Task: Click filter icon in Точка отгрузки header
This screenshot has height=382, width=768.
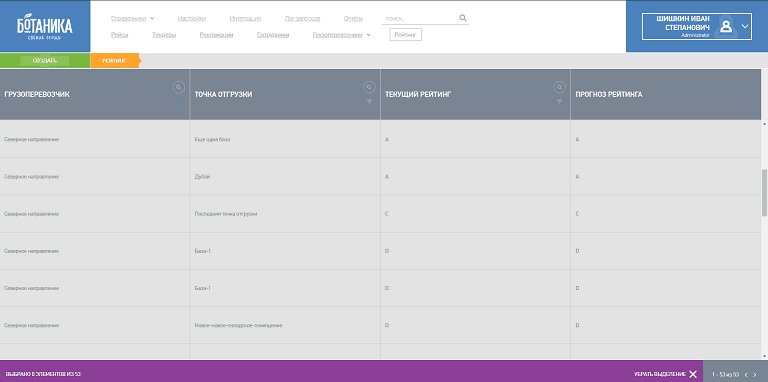Action: (369, 101)
